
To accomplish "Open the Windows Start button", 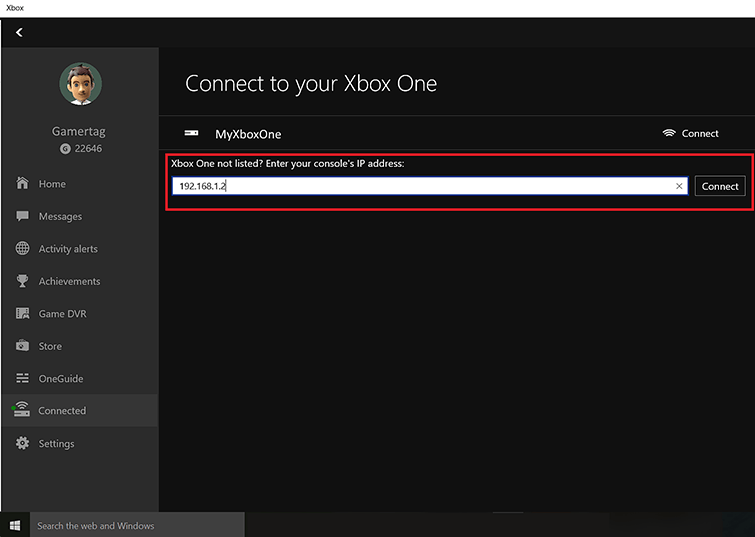I will coord(15,525).
